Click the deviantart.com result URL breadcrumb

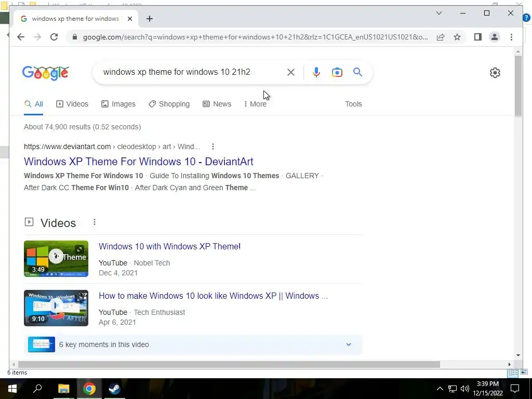[x=112, y=147]
